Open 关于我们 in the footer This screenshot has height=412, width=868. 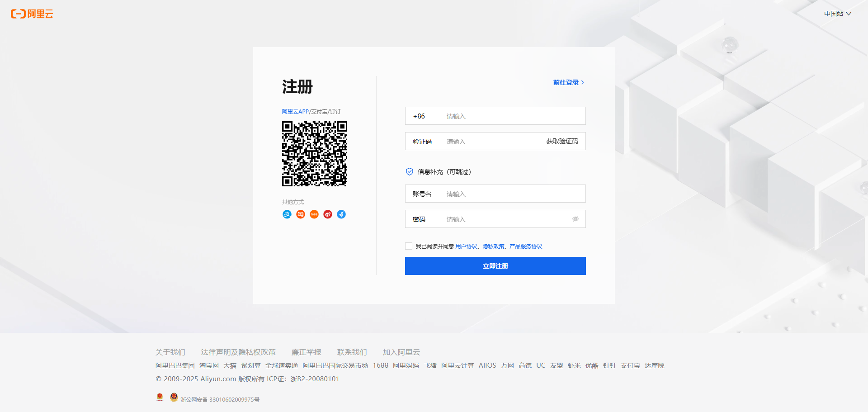[170, 352]
